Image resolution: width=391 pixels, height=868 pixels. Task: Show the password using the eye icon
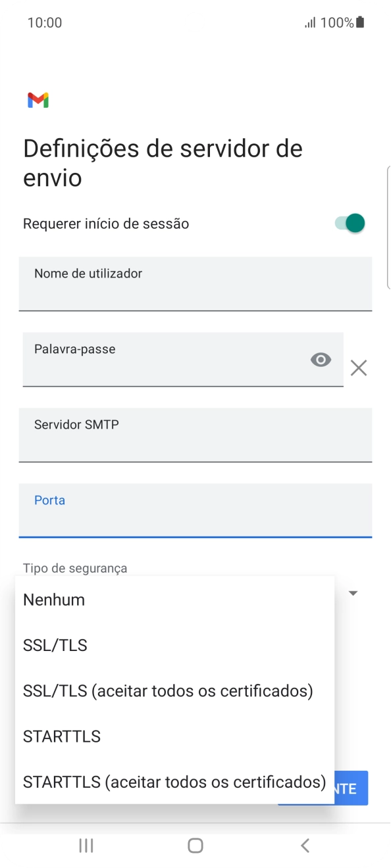(321, 359)
